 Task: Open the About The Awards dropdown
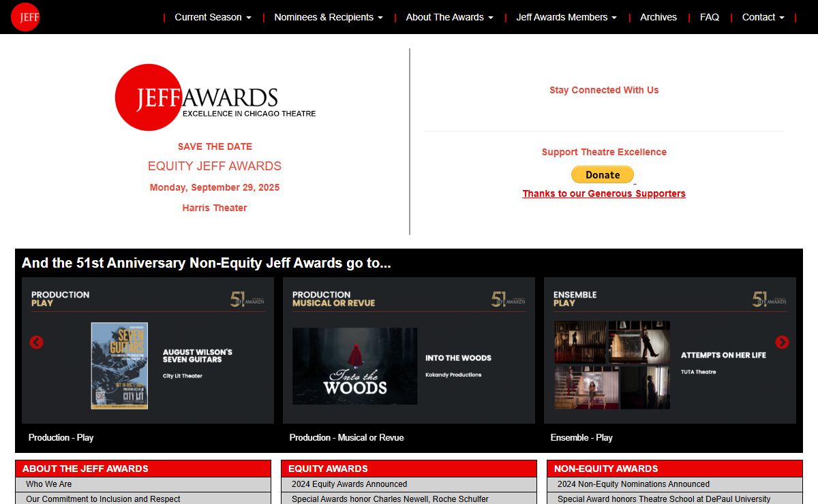[x=449, y=17]
